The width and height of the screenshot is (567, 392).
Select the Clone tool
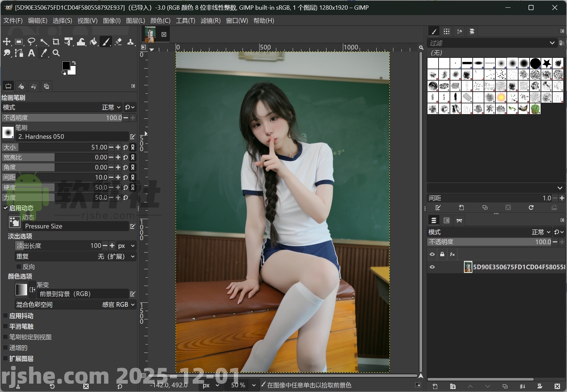[x=130, y=42]
